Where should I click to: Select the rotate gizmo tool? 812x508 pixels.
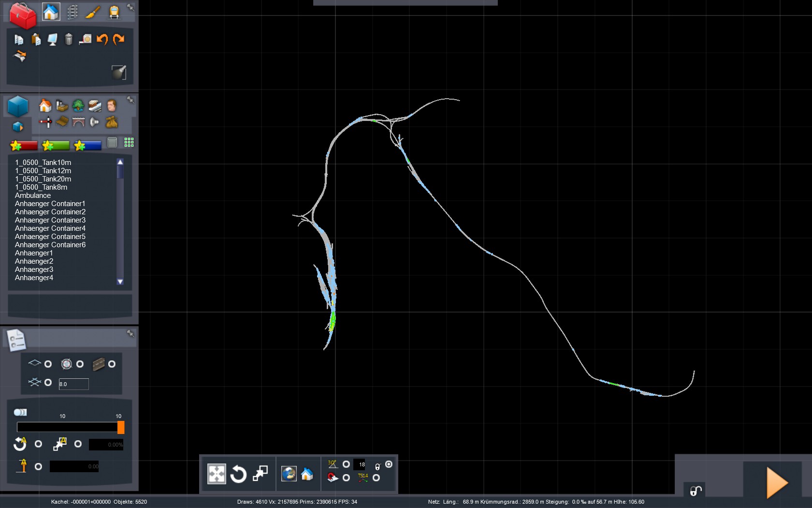tap(238, 474)
